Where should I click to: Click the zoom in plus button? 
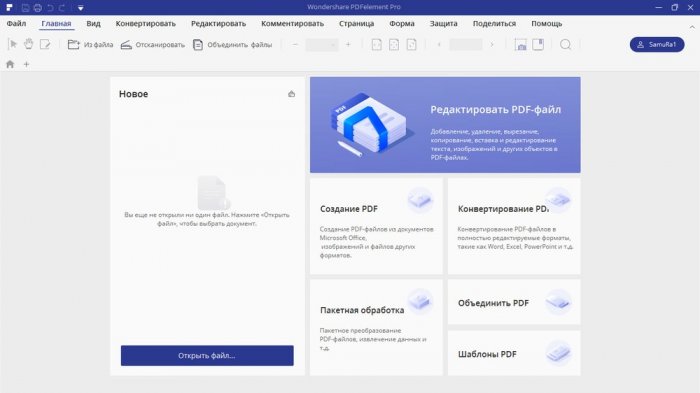point(348,45)
